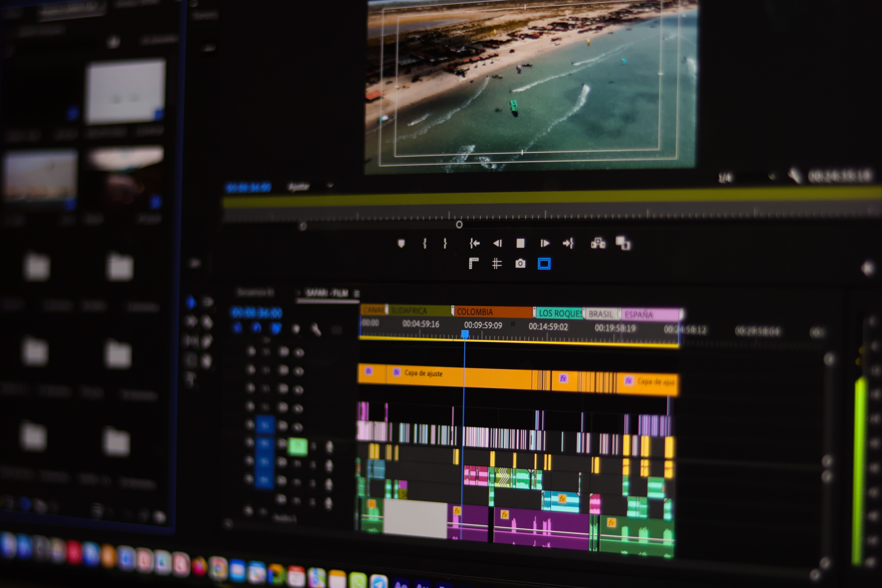Viewport: 882px width, 588px height.
Task: Solo the A1 audio track
Action: coord(314,446)
